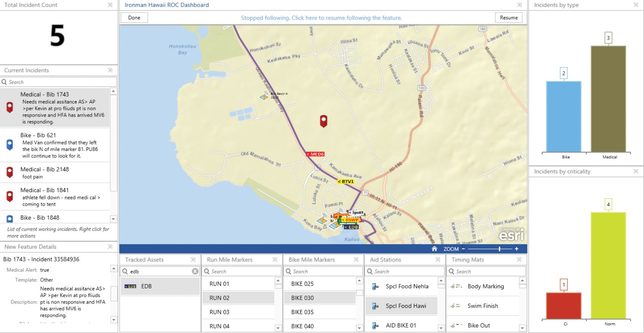This screenshot has width=644, height=333.
Task: Maximize the Total Incident Count panel
Action: [110, 5]
